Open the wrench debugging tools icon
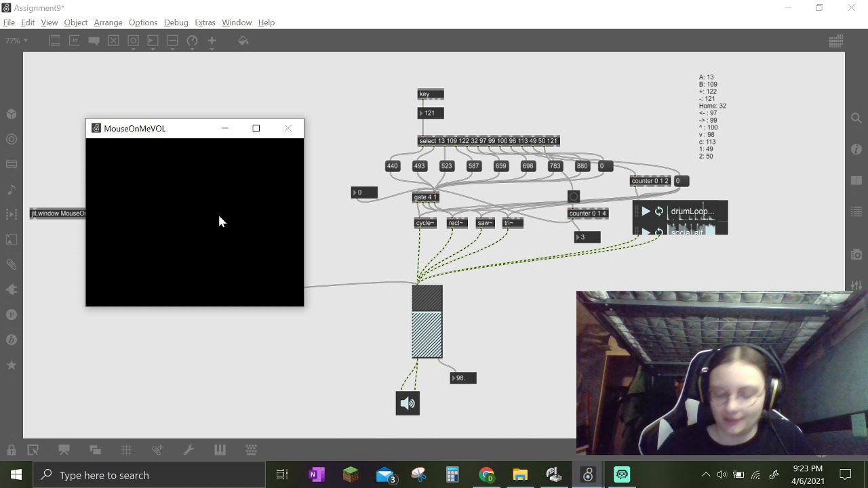 click(x=189, y=449)
